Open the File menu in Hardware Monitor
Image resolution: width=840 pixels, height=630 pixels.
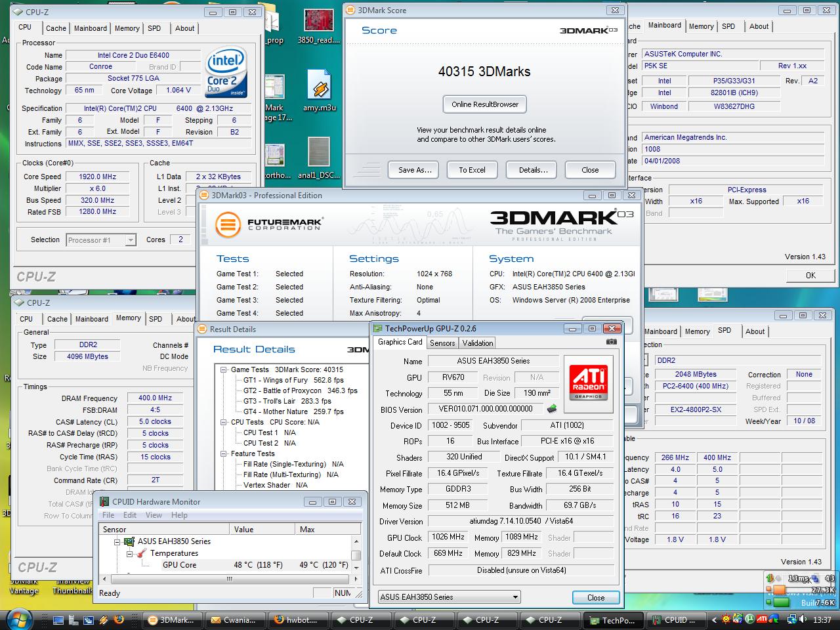(108, 515)
